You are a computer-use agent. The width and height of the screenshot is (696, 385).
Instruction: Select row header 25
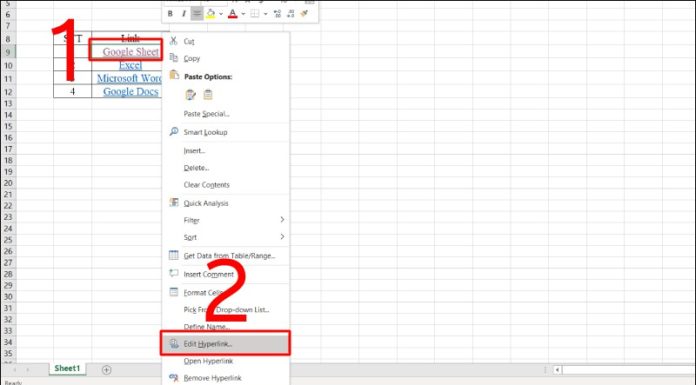click(x=8, y=240)
